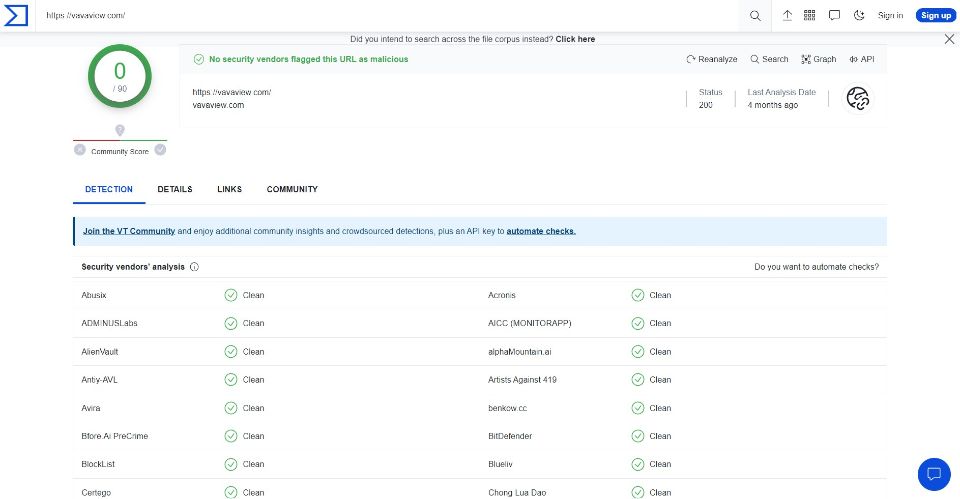Click the AICC (MONITORAPP) clean checkmark icon
The width and height of the screenshot is (960, 499).
(638, 323)
